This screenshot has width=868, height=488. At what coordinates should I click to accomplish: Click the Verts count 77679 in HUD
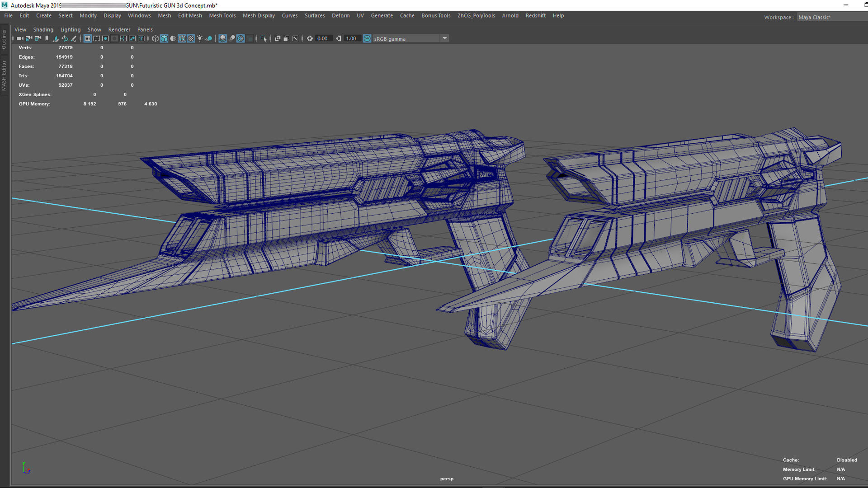(65, 47)
